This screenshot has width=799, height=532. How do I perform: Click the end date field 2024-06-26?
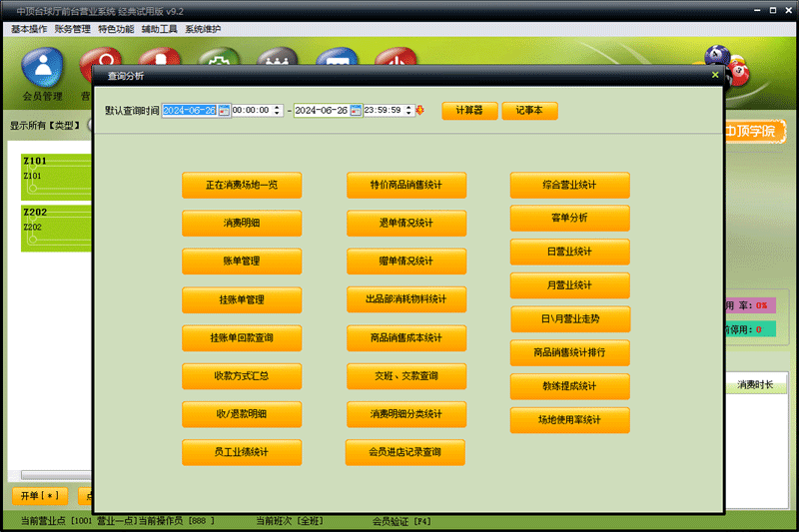pyautogui.click(x=322, y=111)
